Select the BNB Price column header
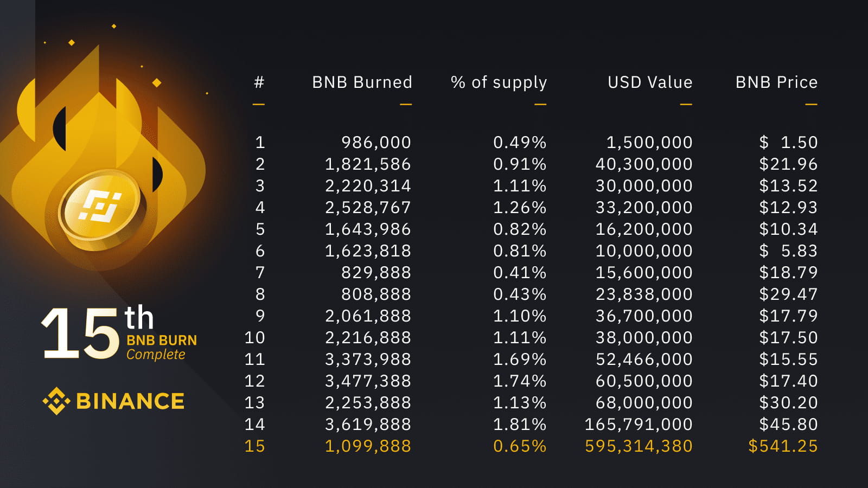 (x=776, y=82)
